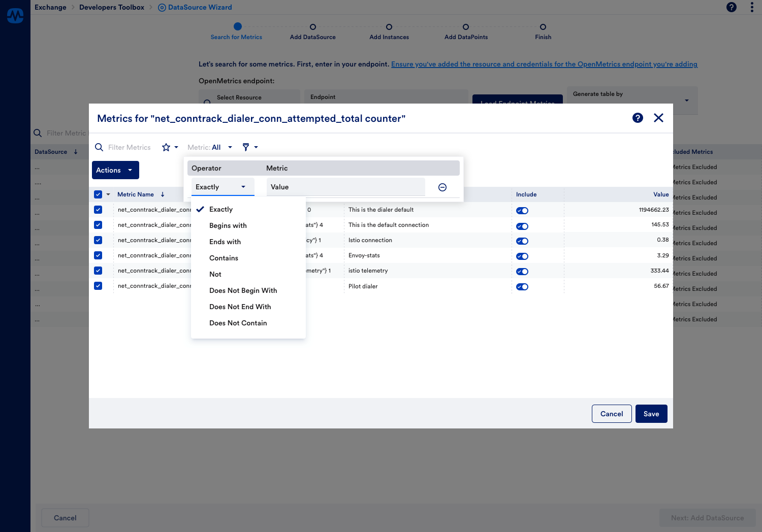Open the help icon in top bar
Viewport: 762px width, 532px height.
(x=732, y=7)
